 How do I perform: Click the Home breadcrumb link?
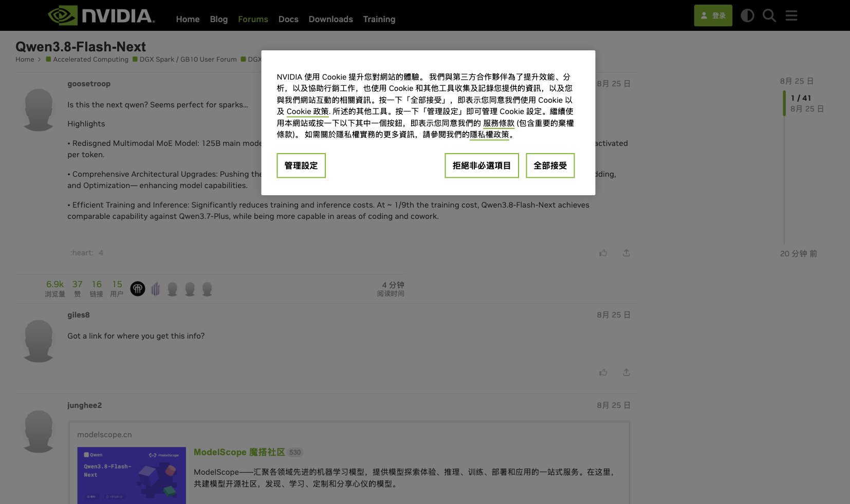tap(25, 60)
